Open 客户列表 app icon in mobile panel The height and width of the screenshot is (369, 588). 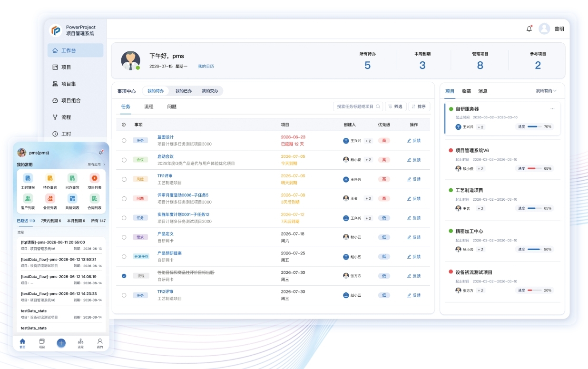pos(28,198)
